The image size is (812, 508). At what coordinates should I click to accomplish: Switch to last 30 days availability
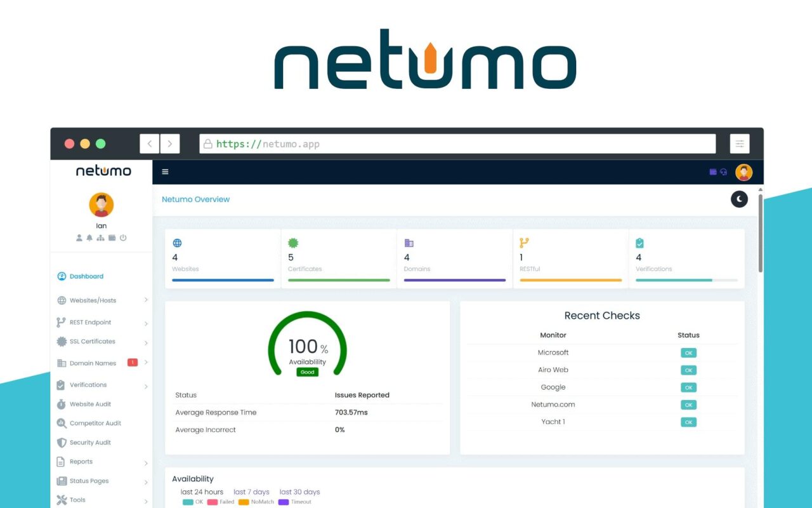tap(299, 492)
